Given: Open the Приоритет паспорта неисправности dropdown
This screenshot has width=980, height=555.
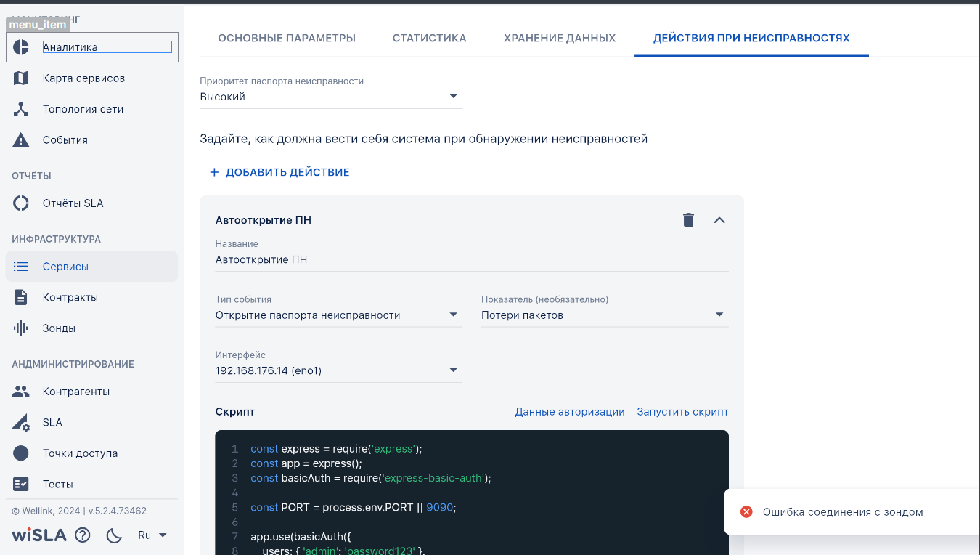Looking at the screenshot, I should coord(331,97).
